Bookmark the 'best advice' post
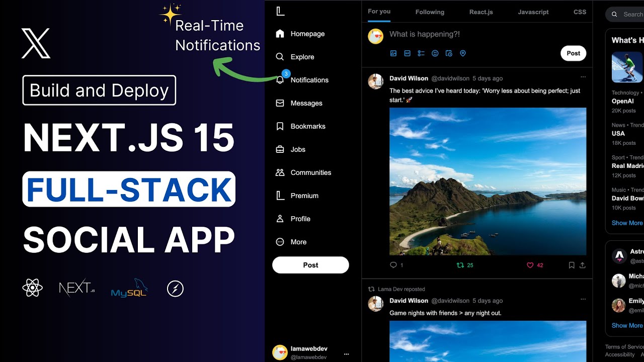The image size is (644, 362). pyautogui.click(x=572, y=265)
